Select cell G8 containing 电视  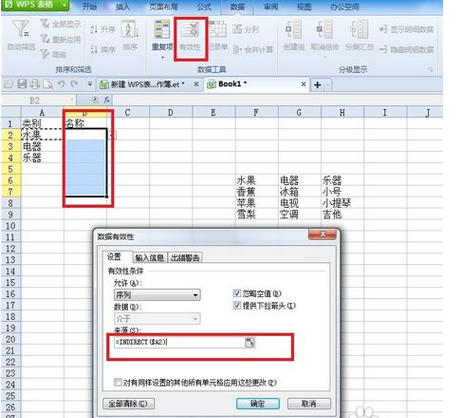point(299,203)
